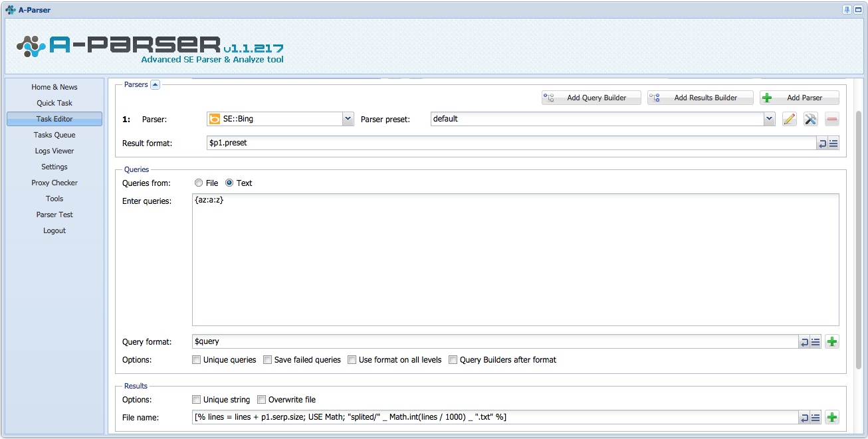868x439 pixels.
Task: Go to Settings in sidebar
Action: [x=54, y=167]
